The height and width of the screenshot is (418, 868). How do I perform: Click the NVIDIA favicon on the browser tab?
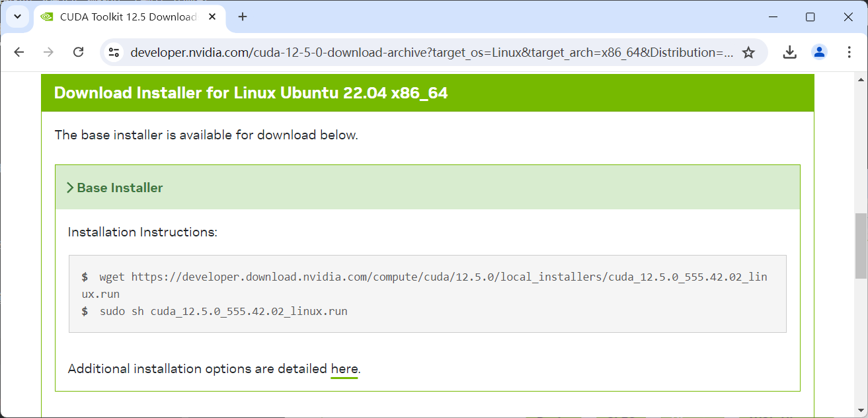[x=46, y=17]
